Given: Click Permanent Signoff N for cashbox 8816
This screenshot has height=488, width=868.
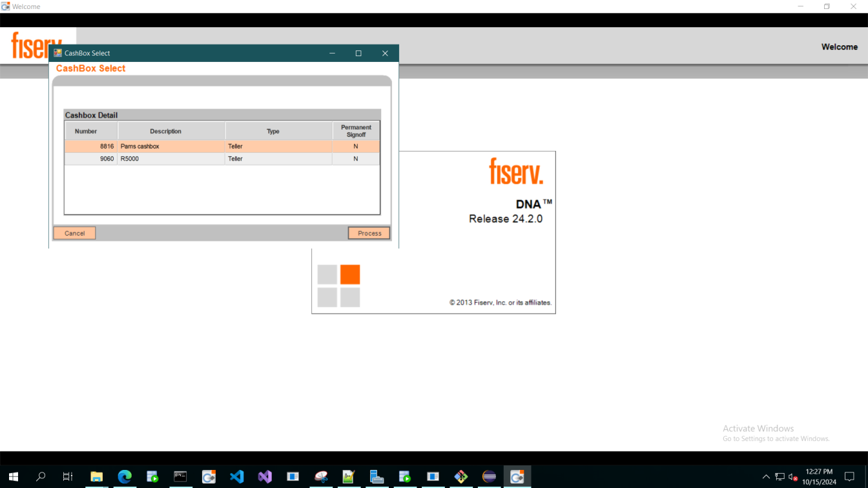Looking at the screenshot, I should pyautogui.click(x=356, y=147).
